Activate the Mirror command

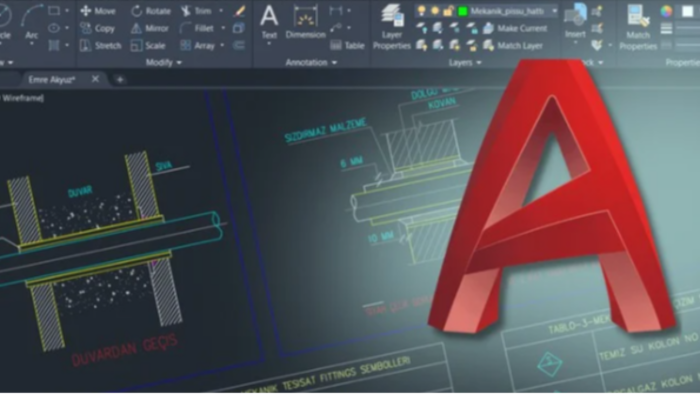click(150, 28)
